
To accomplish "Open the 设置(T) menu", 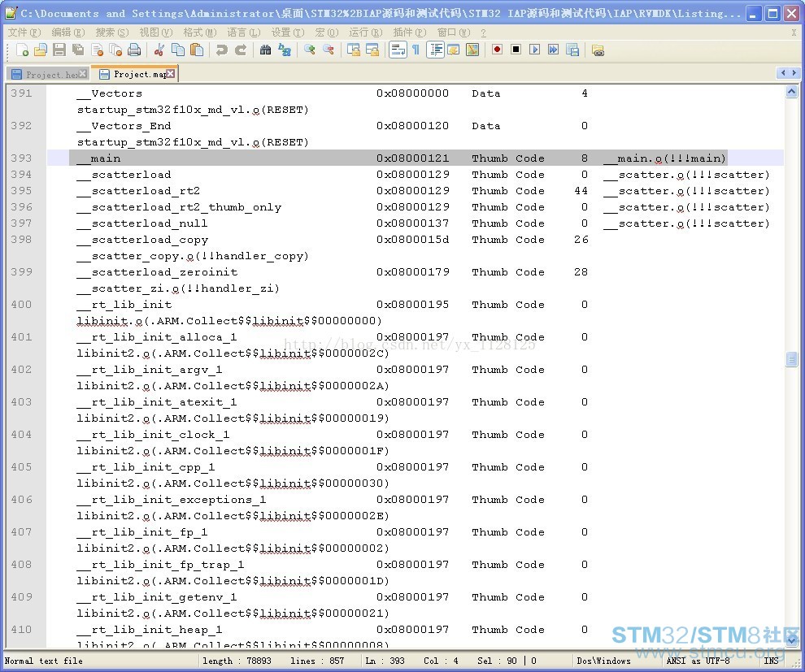I will coord(288,33).
